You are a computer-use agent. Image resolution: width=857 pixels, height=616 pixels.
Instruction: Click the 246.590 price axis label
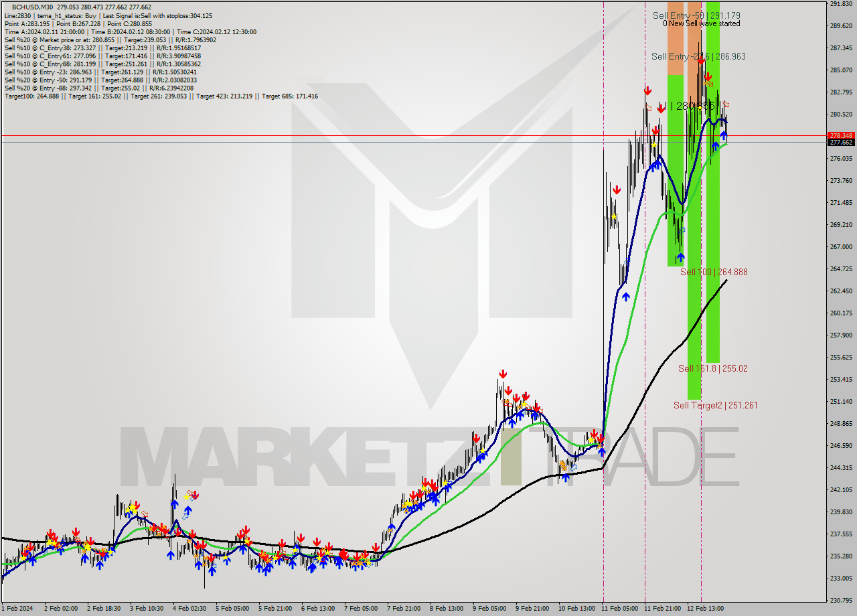click(841, 445)
